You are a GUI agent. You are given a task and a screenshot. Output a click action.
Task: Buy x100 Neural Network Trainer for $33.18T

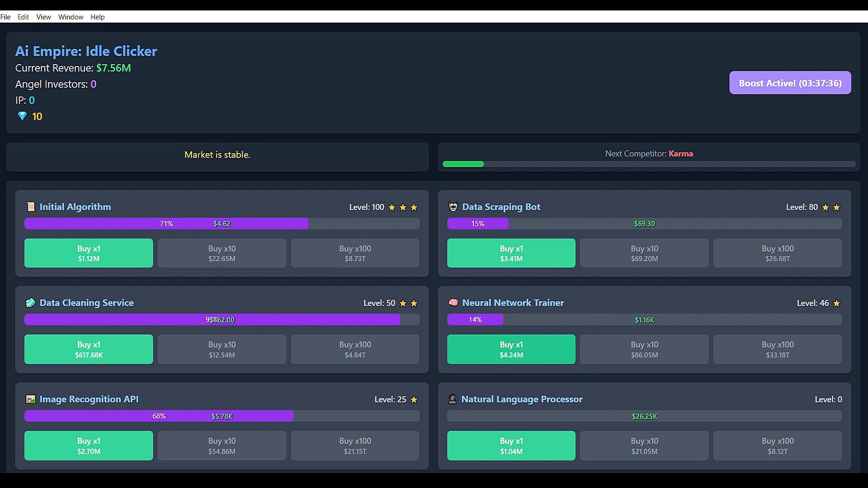tap(777, 349)
